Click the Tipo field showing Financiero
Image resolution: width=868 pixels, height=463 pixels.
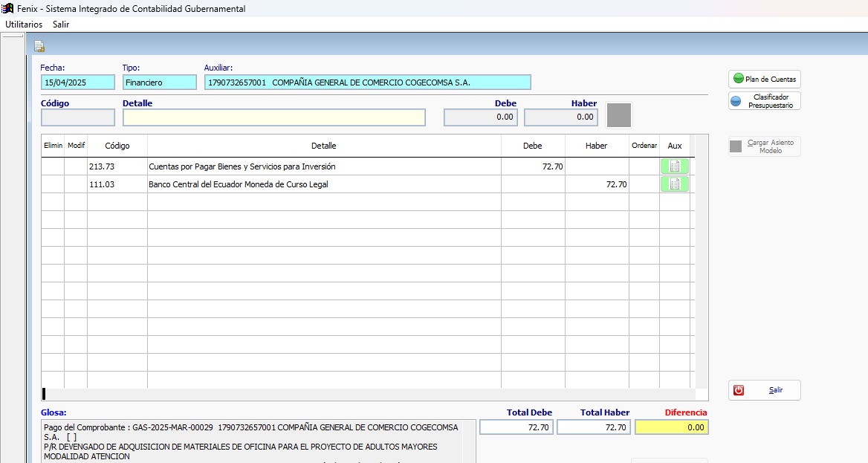(152, 82)
